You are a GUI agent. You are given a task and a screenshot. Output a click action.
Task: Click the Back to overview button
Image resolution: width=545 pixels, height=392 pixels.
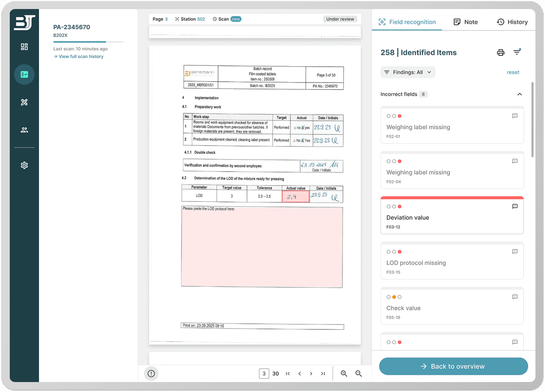pos(453,366)
